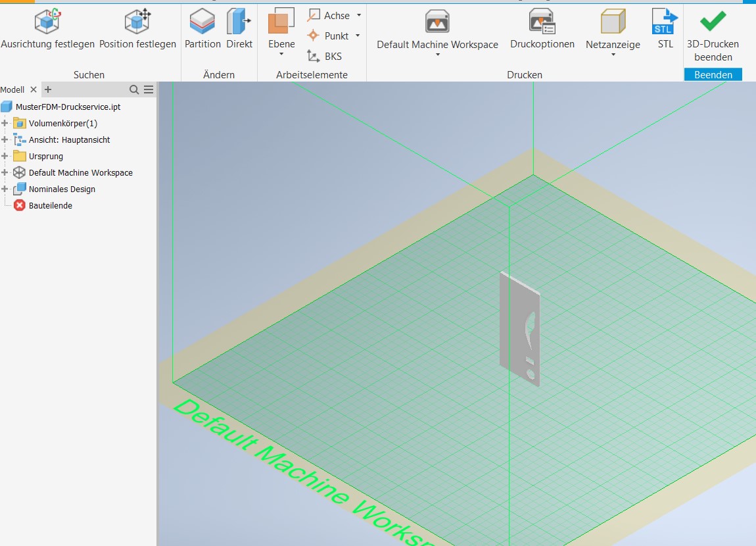Select Ansicht: Hauptansicht in the tree
This screenshot has width=756, height=546.
point(70,139)
